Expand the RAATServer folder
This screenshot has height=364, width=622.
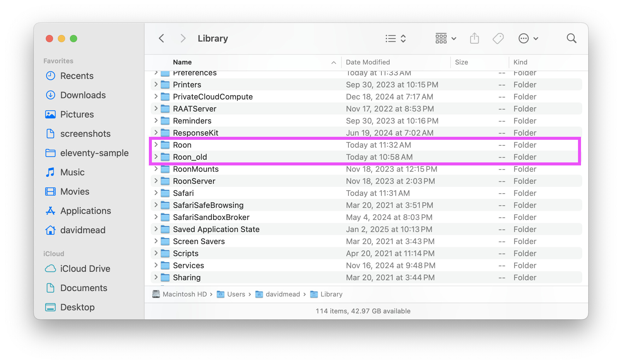point(156,108)
